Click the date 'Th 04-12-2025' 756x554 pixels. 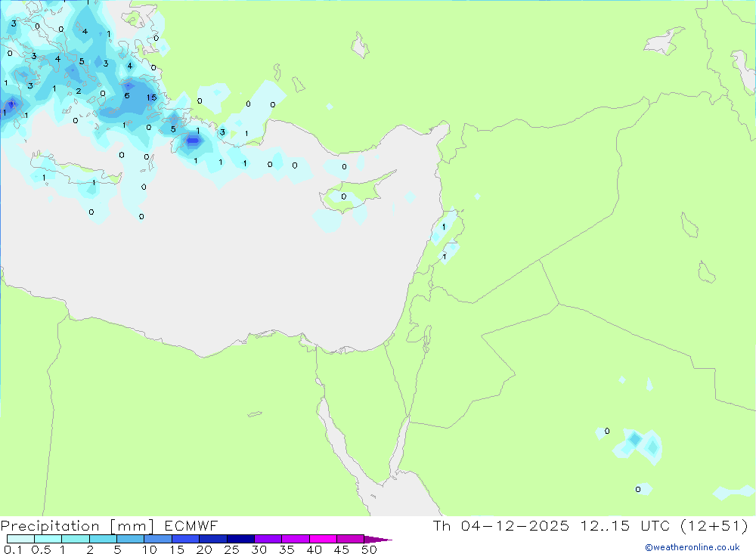point(501,525)
